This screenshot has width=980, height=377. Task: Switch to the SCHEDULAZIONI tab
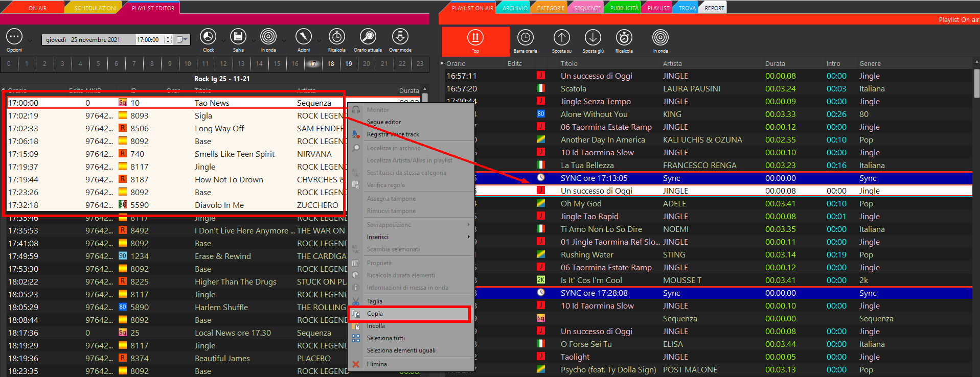[x=95, y=8]
